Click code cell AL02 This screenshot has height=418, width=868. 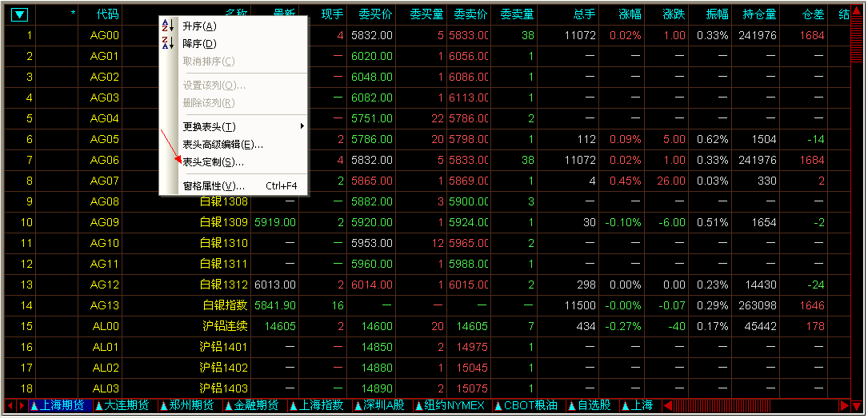click(105, 368)
